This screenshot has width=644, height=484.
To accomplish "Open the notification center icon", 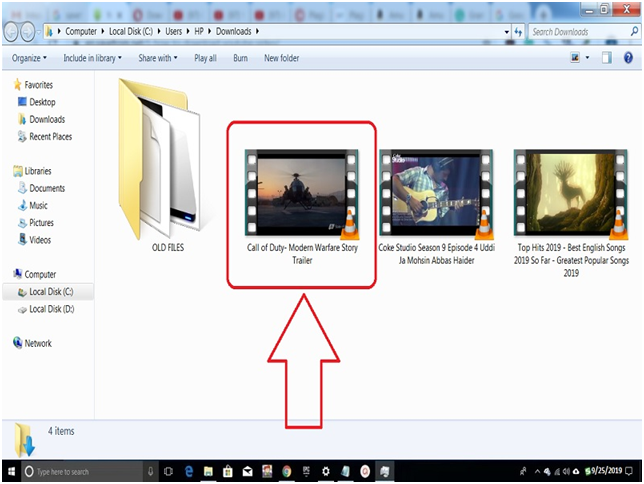I will pyautogui.click(x=629, y=471).
